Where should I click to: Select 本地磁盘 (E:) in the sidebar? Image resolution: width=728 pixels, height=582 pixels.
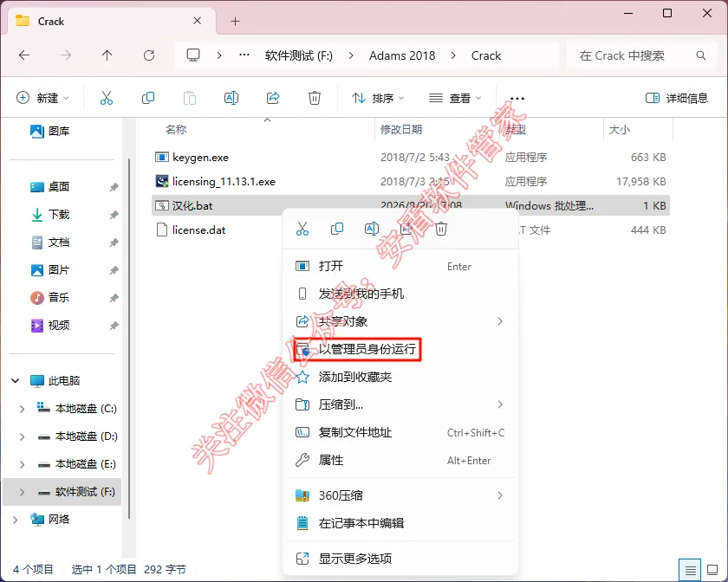click(86, 464)
